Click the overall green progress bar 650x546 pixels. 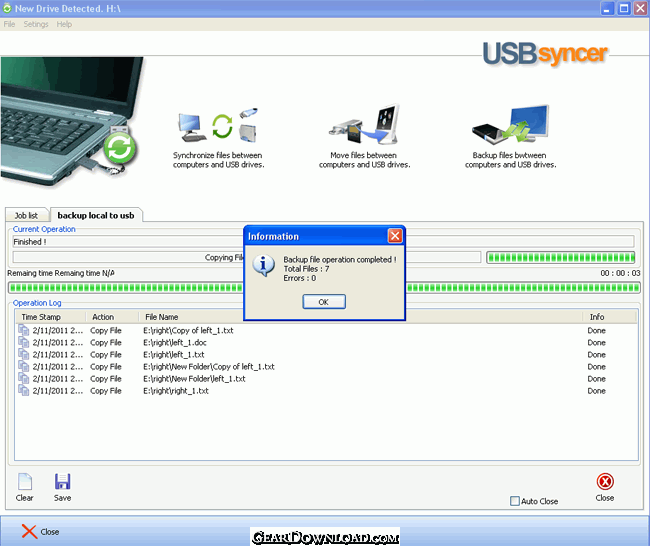324,287
